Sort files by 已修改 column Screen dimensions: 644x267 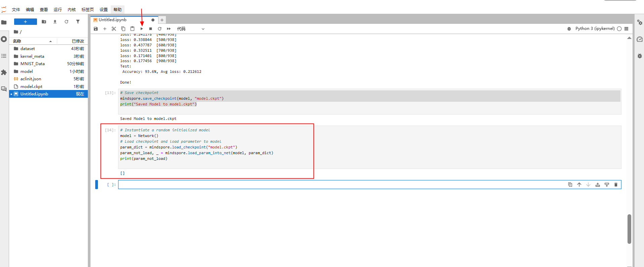(72, 41)
